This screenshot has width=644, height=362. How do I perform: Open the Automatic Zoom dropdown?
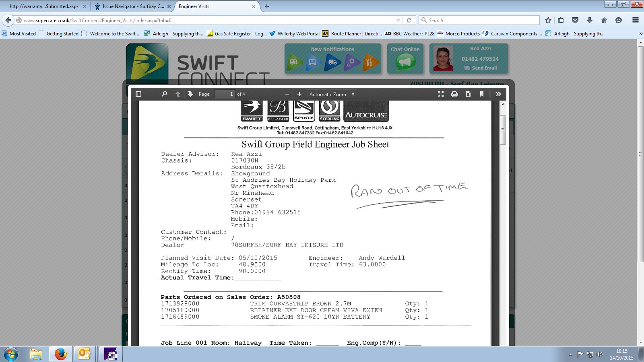pos(332,94)
